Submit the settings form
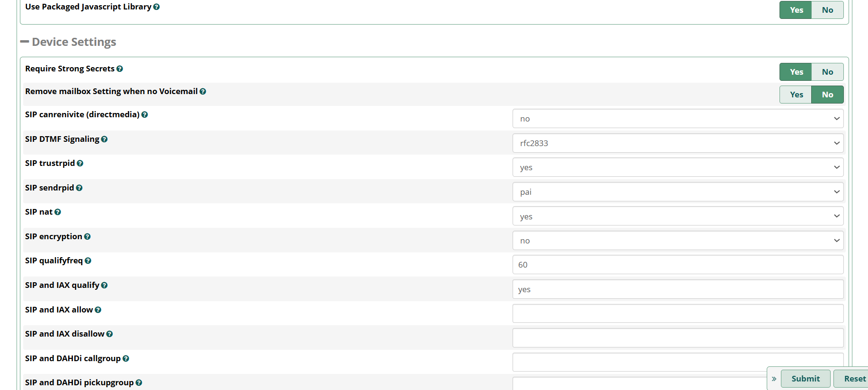Image resolution: width=868 pixels, height=390 pixels. tap(806, 379)
